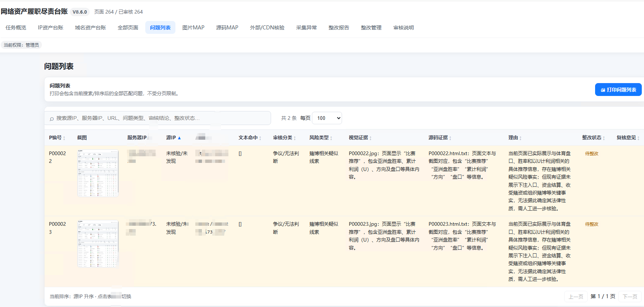
Task: Sort by 复核意见 column header
Action: click(628, 138)
